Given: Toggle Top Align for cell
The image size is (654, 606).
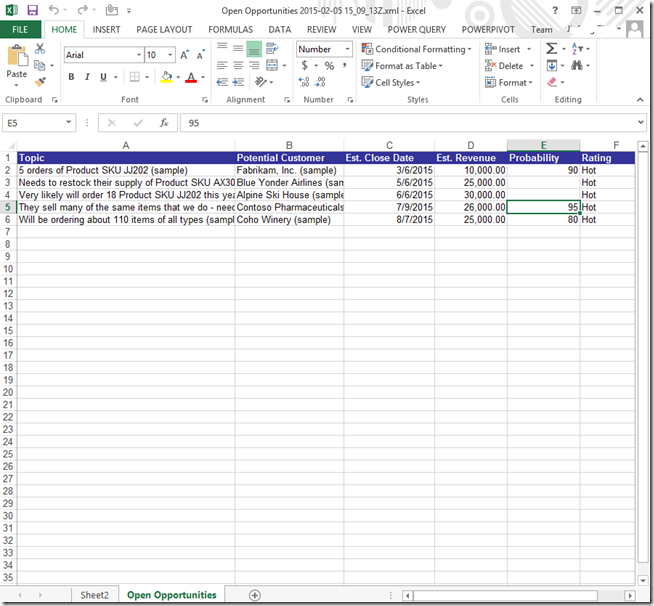Looking at the screenshot, I should coord(222,49).
